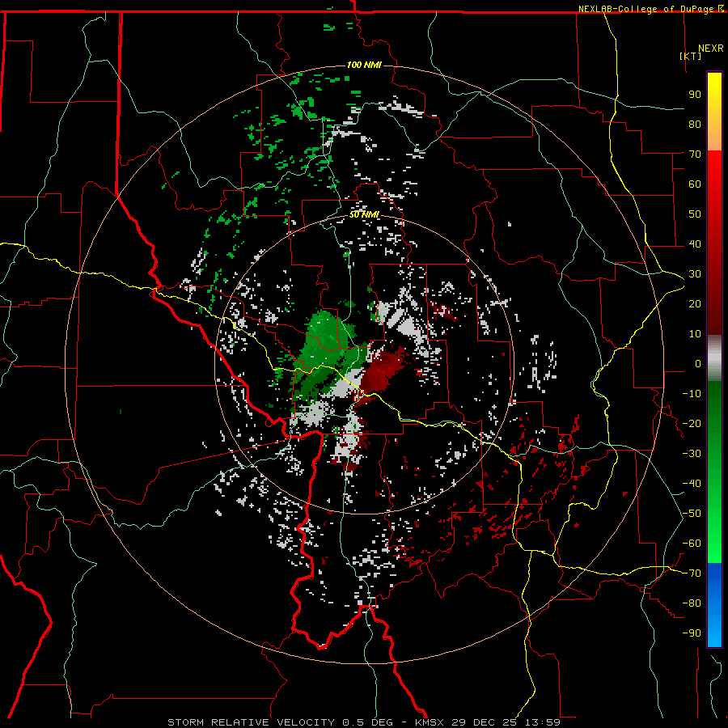The image size is (728, 728).
Task: Click the positive 10 scale value
Action: click(x=695, y=334)
